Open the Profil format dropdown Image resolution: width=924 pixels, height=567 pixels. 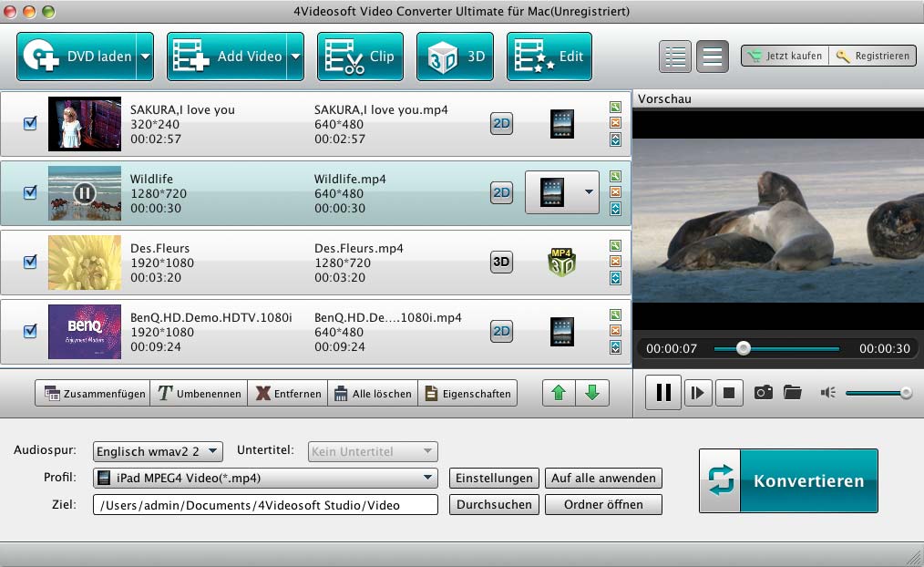point(265,478)
